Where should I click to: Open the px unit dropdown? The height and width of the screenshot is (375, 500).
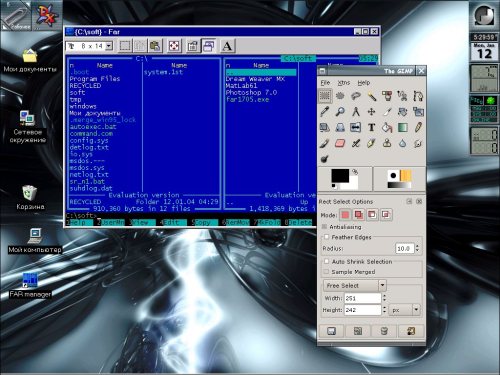coord(405,310)
